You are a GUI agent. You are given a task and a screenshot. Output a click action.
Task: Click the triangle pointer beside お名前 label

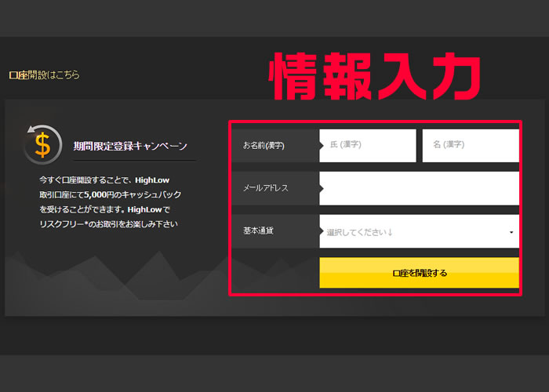point(322,146)
